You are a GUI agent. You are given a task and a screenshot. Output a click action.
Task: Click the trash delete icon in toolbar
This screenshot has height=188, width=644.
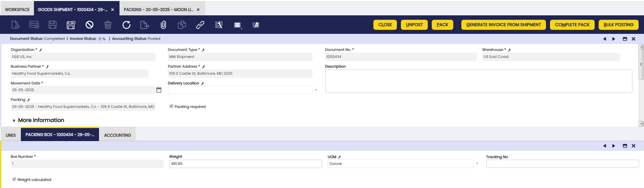[x=108, y=25]
